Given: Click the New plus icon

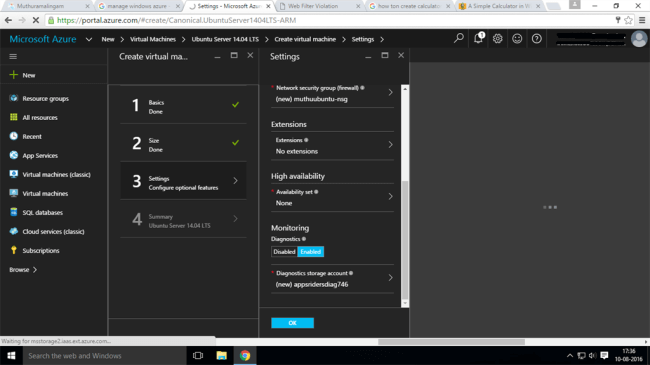Looking at the screenshot, I should tap(14, 75).
